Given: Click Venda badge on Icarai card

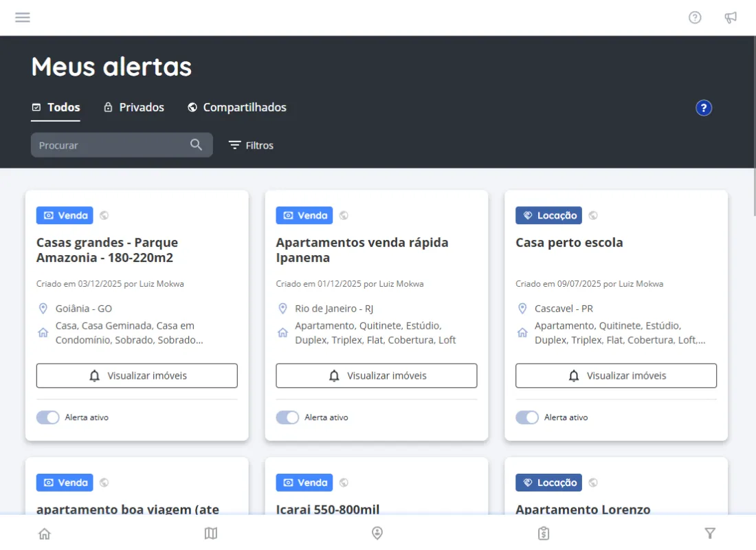Looking at the screenshot, I should click(304, 483).
